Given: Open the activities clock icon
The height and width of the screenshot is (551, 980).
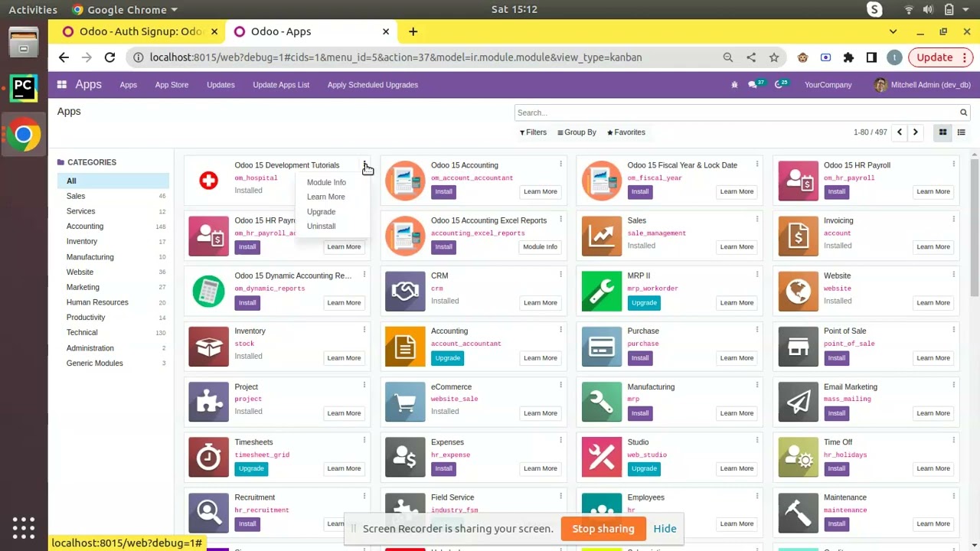Looking at the screenshot, I should pyautogui.click(x=780, y=85).
